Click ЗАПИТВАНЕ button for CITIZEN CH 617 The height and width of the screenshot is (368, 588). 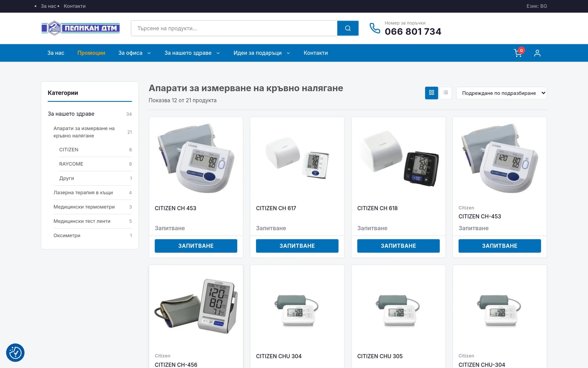click(x=297, y=246)
